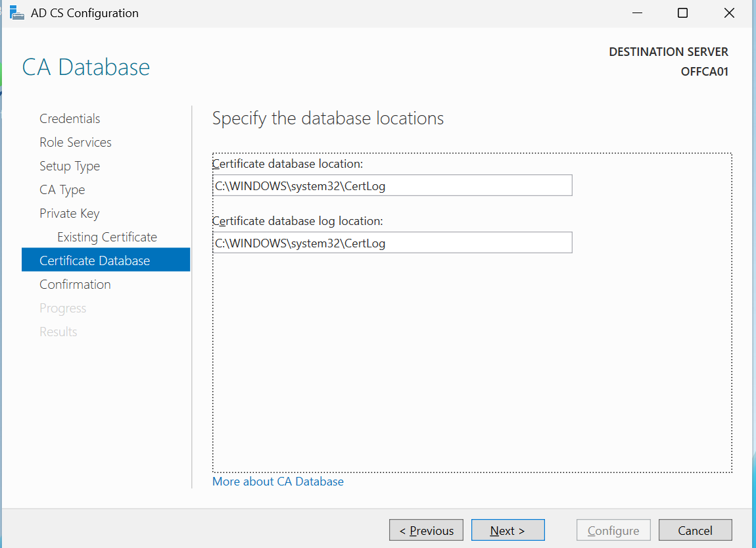
Task: Click the greyed-out Progress step
Action: pyautogui.click(x=63, y=308)
